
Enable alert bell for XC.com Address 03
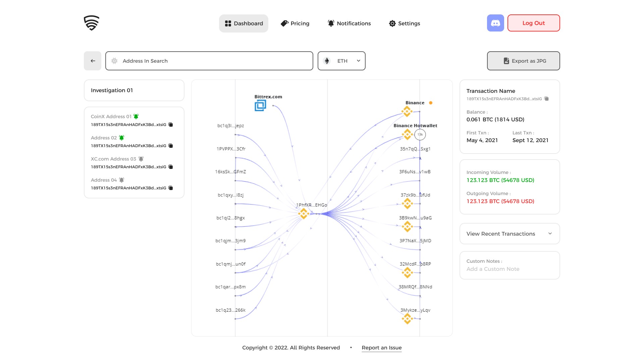[141, 159]
